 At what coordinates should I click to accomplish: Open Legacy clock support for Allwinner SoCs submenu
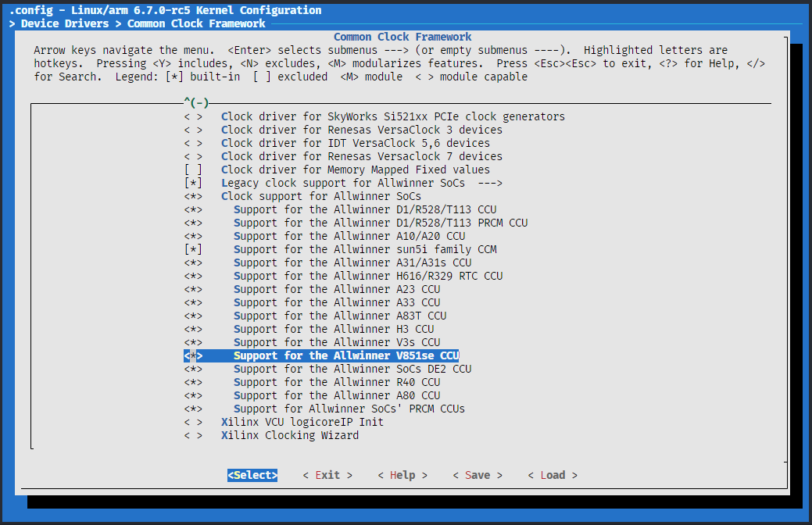click(361, 183)
